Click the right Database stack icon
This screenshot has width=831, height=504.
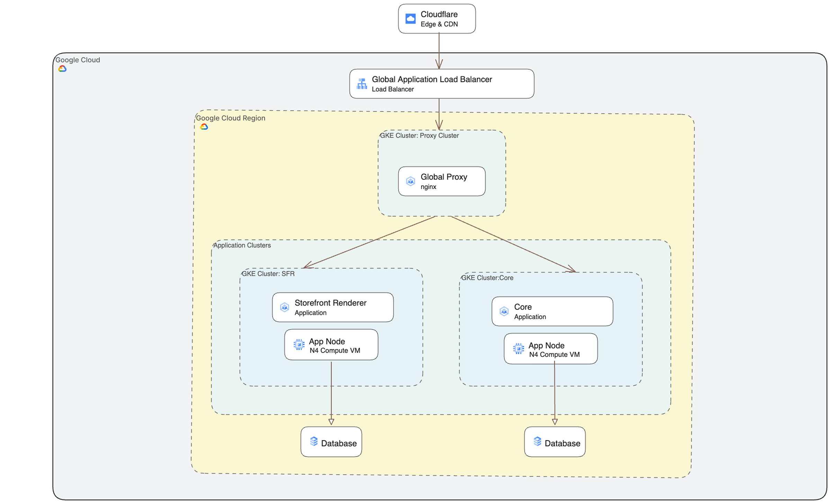click(x=537, y=442)
